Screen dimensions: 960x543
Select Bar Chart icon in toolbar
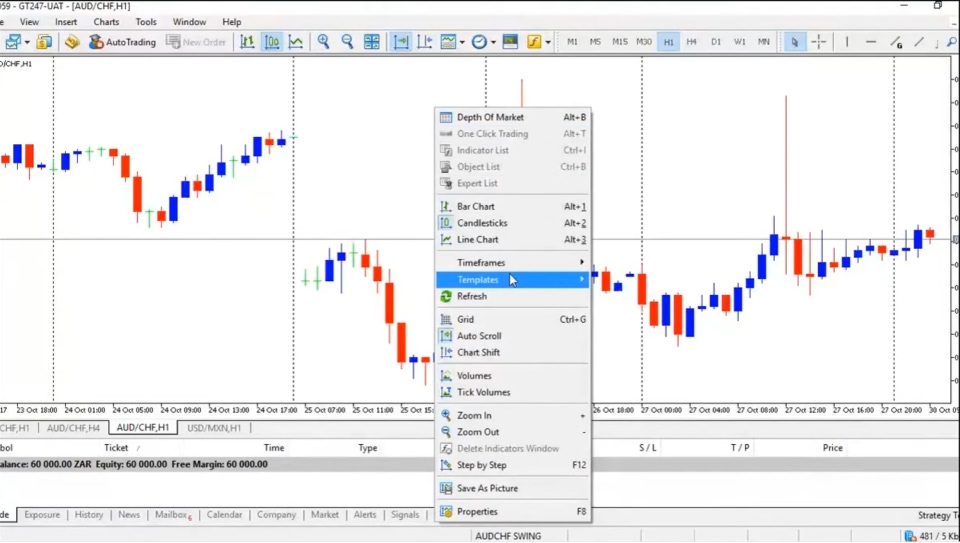pos(247,42)
